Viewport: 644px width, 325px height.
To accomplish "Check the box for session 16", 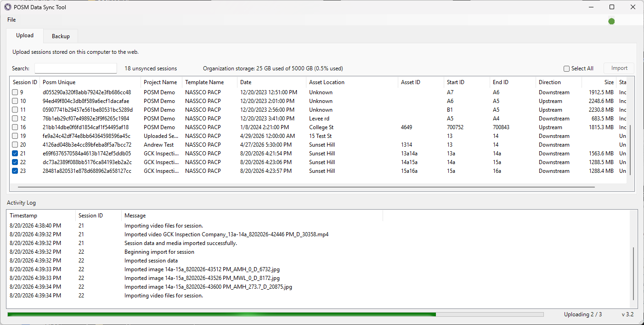I will (x=15, y=127).
